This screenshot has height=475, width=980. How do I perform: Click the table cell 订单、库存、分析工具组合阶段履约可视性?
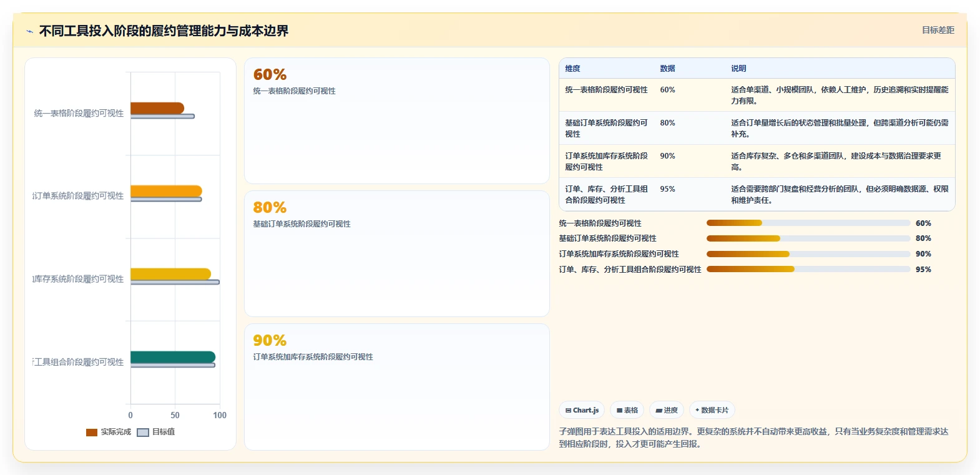(x=607, y=195)
